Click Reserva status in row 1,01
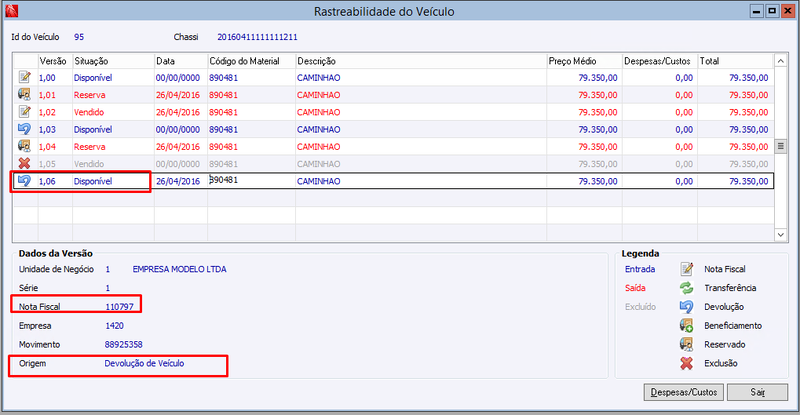The height and width of the screenshot is (415, 800). (x=90, y=95)
